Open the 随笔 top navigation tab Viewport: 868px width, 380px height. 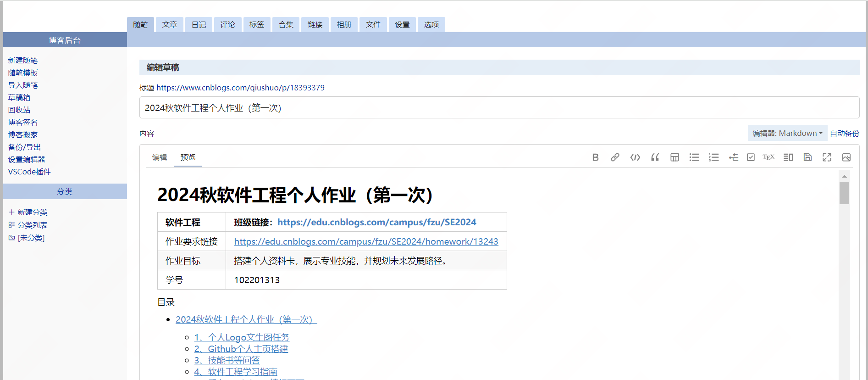click(x=140, y=24)
